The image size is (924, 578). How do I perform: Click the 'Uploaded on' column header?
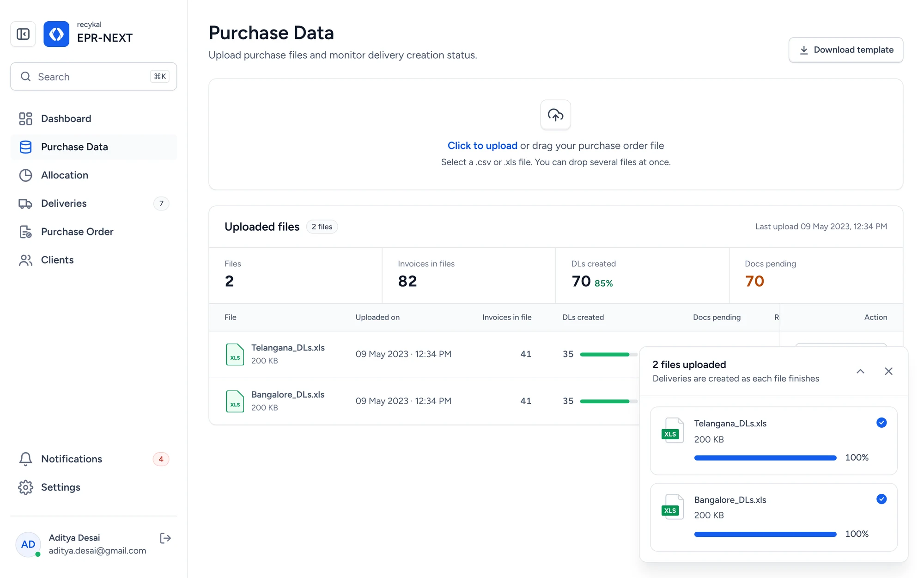coord(377,317)
